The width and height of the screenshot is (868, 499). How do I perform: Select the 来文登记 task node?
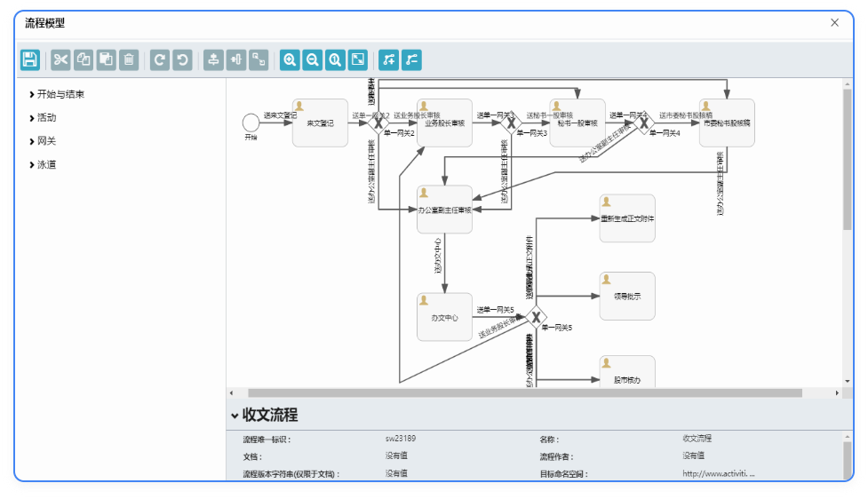[x=320, y=123]
